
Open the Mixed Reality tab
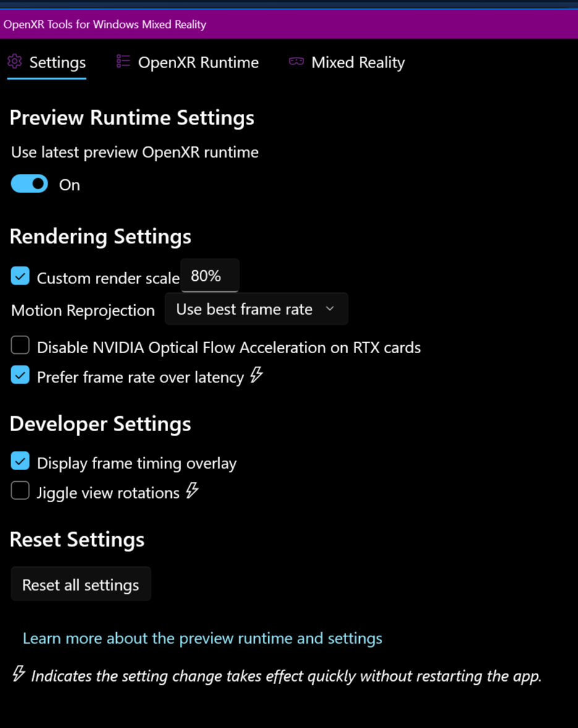coord(357,62)
